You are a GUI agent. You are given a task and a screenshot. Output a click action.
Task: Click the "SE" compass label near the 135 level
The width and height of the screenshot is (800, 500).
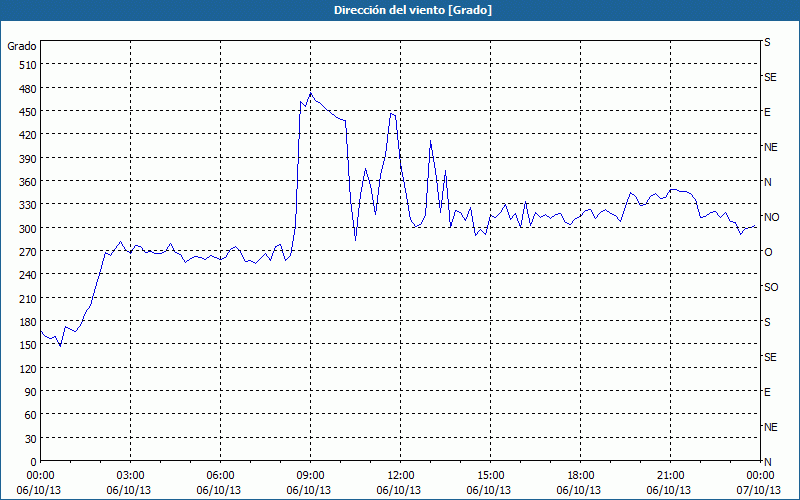tap(770, 357)
